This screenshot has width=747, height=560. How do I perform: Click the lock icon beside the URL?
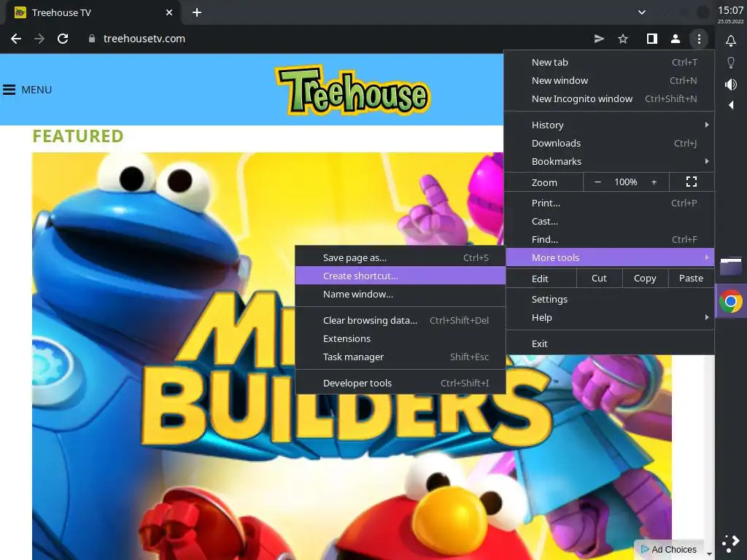(92, 39)
